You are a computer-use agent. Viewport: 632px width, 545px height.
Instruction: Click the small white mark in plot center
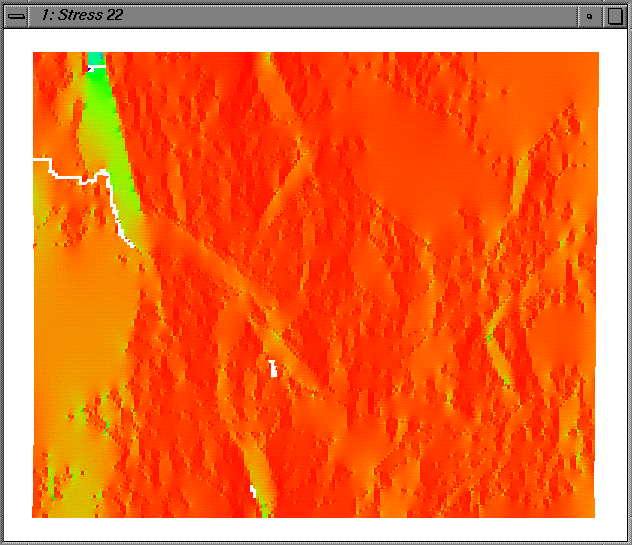[272, 366]
